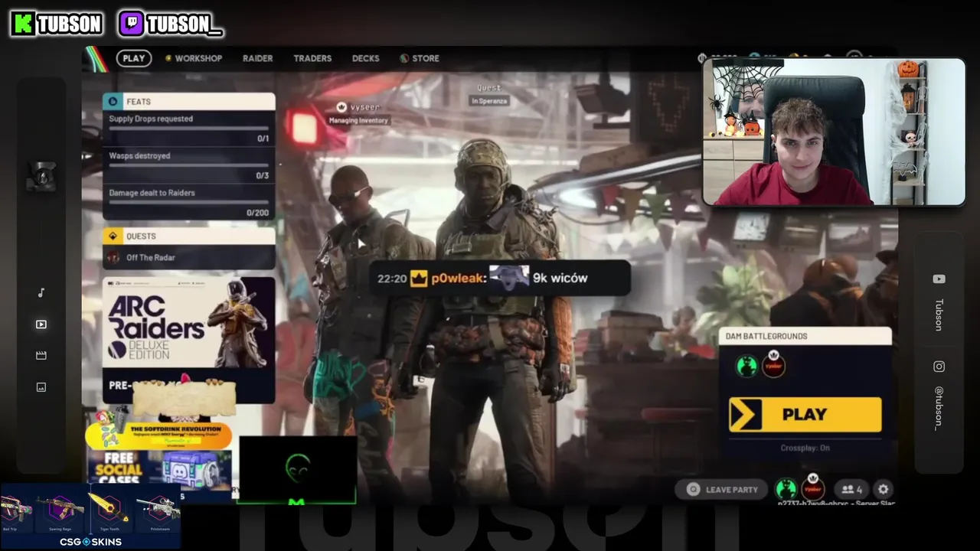The width and height of the screenshot is (980, 551).
Task: Click the CSG Skins logo
Action: point(90,542)
